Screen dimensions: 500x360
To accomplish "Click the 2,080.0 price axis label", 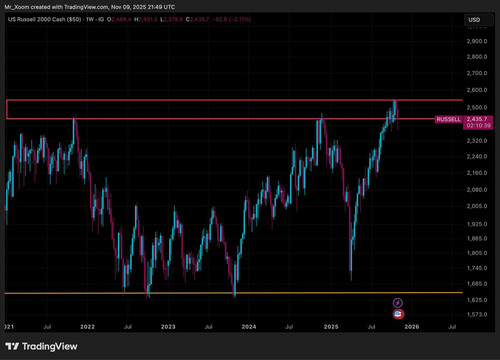I will pos(477,189).
